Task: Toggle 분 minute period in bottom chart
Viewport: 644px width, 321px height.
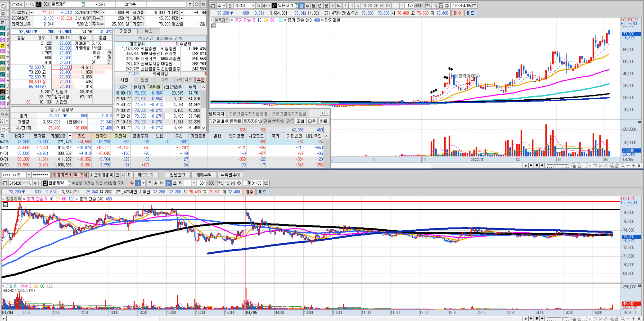Action: pyautogui.click(x=169, y=183)
